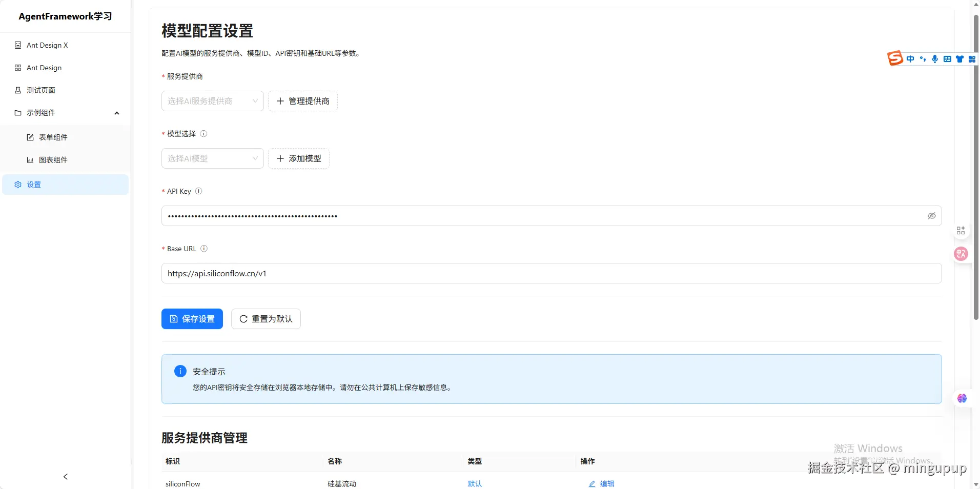Viewport: 980px width, 489px height.
Task: Select 表单组件 in the sidebar
Action: pos(53,137)
